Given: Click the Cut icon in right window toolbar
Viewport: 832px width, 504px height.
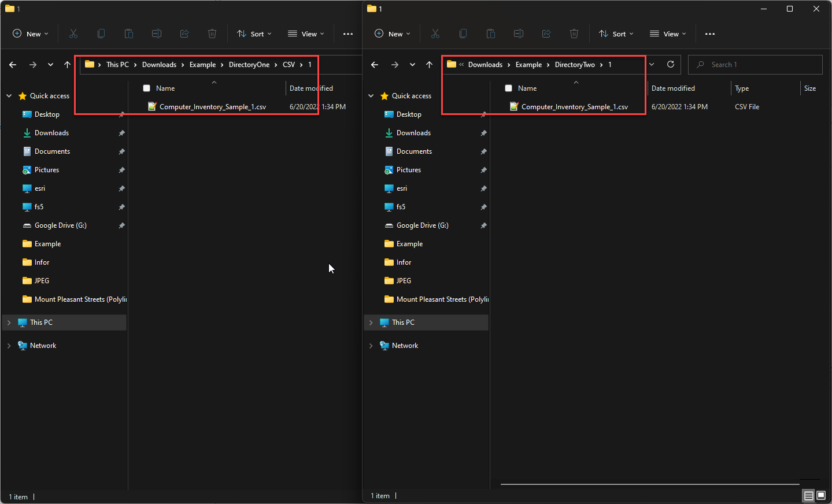Looking at the screenshot, I should pos(435,34).
